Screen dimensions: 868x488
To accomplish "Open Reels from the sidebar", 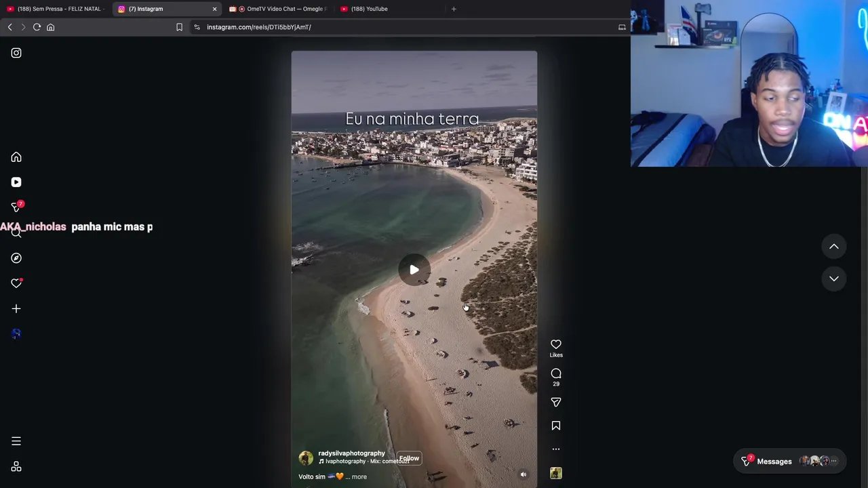I will tap(16, 182).
